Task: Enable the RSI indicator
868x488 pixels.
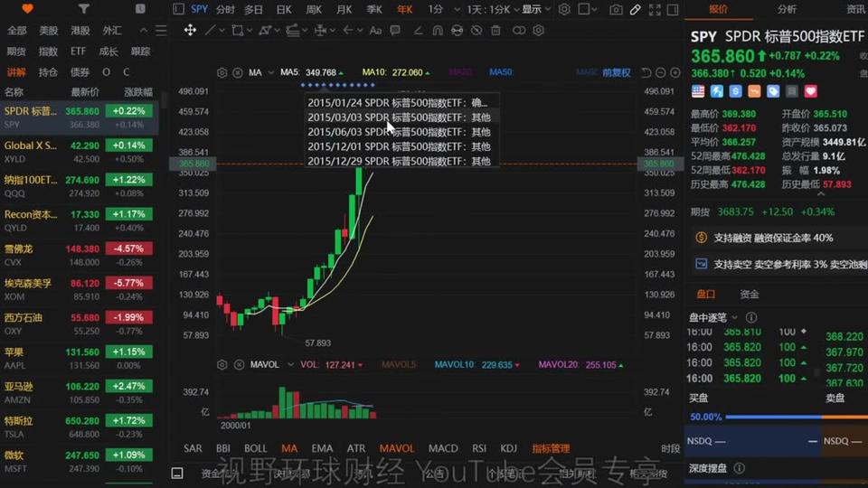Action: 479,448
